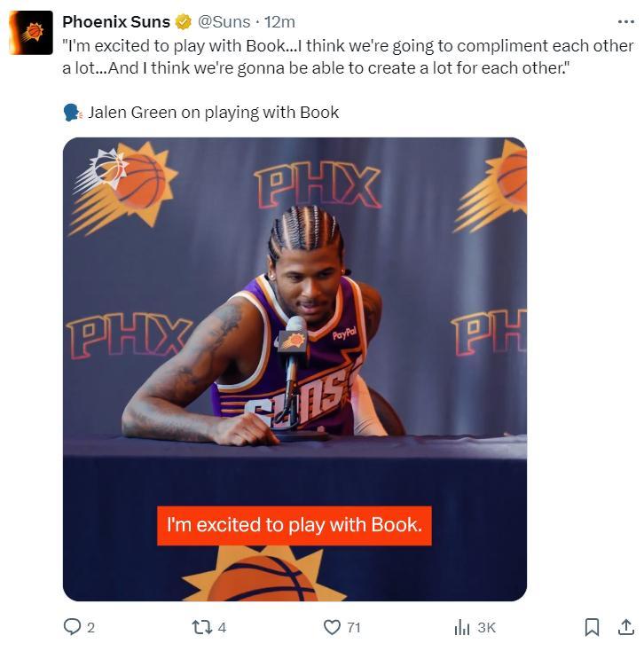Open the Phoenix Suns profile avatar
This screenshot has height=651, width=644.
(x=31, y=33)
